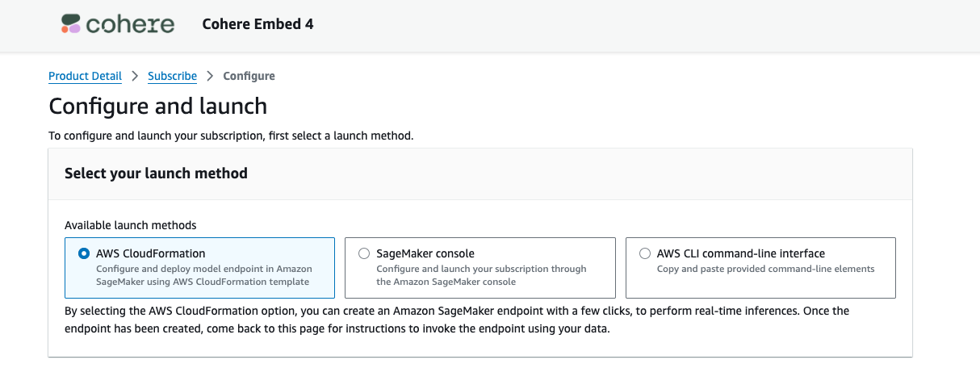Click the Configure breadcrumb item

click(x=249, y=76)
